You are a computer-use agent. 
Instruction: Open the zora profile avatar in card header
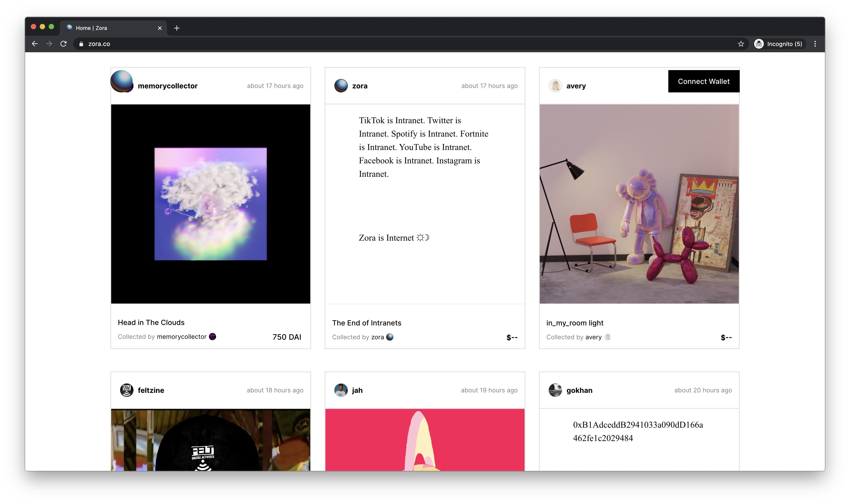[x=341, y=86]
